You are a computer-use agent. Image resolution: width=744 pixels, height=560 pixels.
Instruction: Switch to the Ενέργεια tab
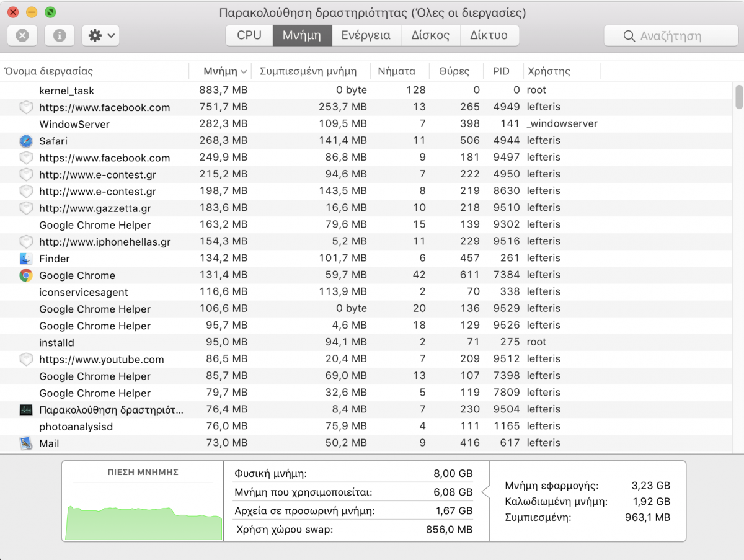[366, 35]
